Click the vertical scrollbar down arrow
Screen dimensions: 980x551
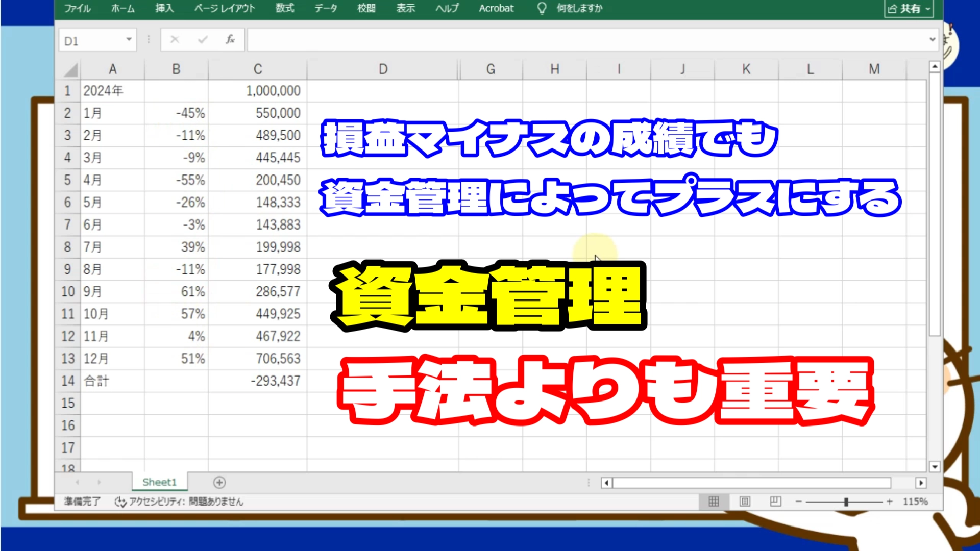pyautogui.click(x=935, y=466)
